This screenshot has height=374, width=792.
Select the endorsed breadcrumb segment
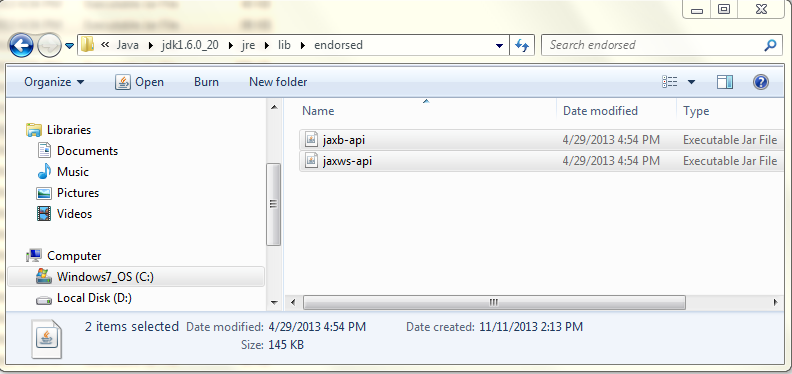[338, 45]
